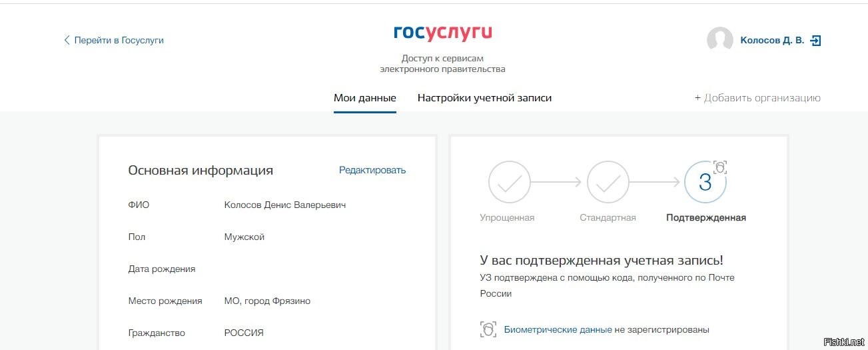Select the ФИО value Колосов Денис Валерьевич

click(x=285, y=205)
